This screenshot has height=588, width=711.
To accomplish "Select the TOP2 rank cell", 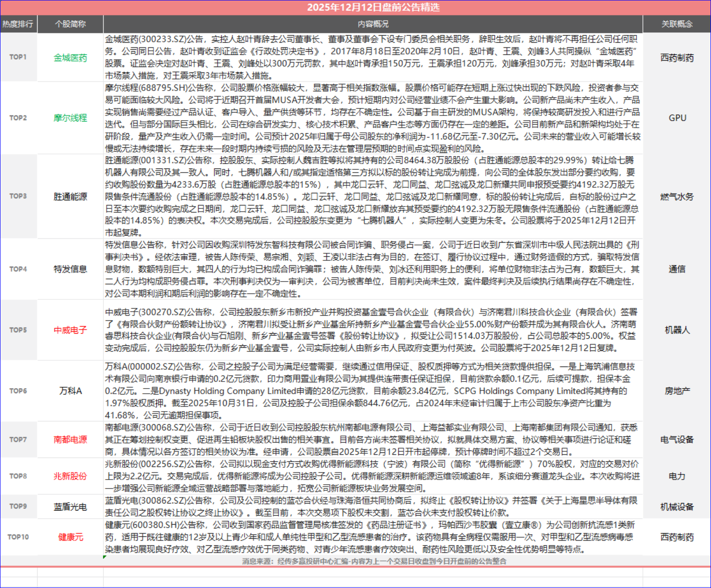I will [18, 118].
